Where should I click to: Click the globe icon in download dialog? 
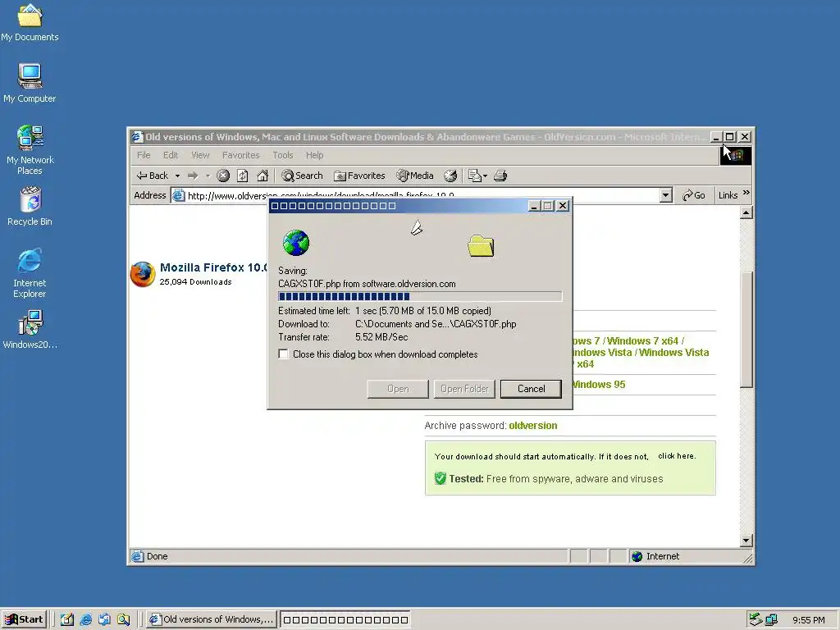[296, 243]
